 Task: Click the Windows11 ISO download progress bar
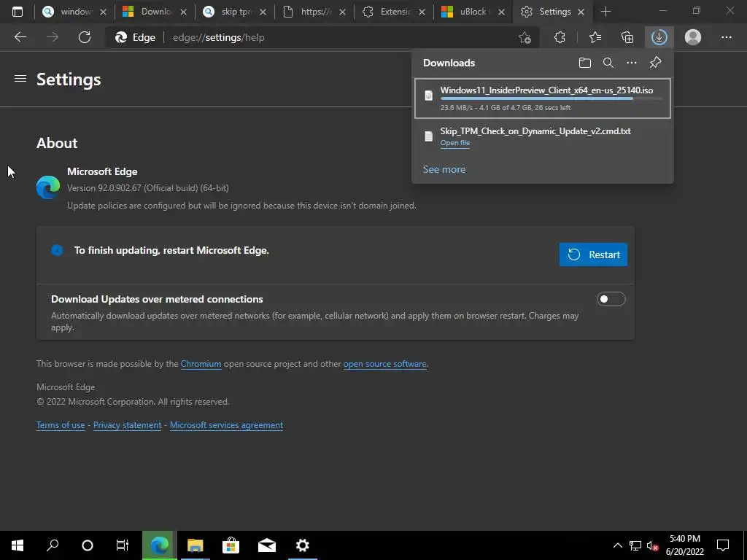(x=551, y=98)
